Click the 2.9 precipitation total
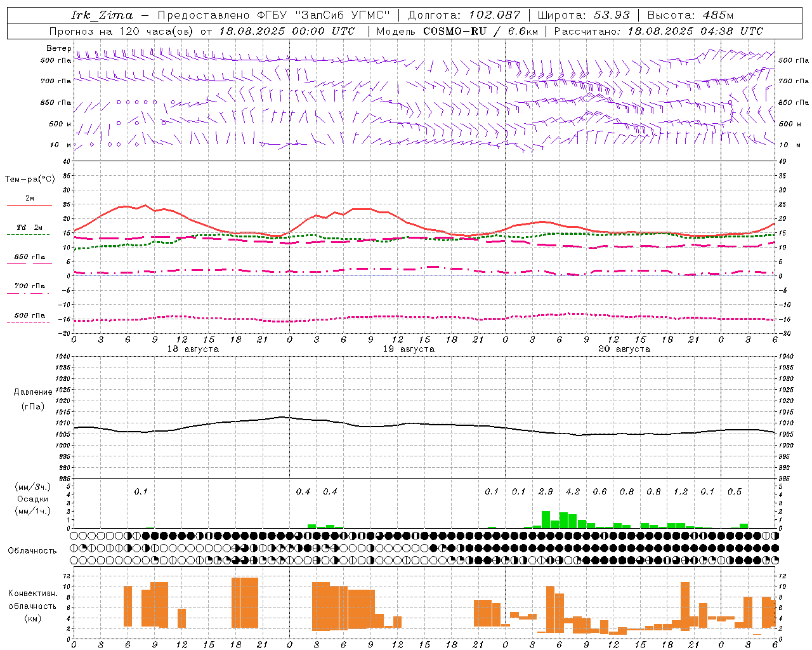Screen dimensions: 812x650 coord(546,491)
